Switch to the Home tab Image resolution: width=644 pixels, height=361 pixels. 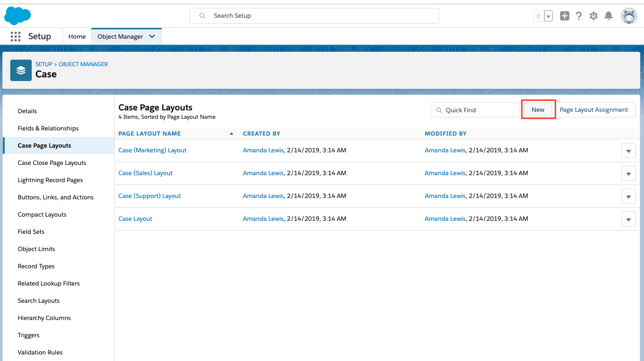[x=77, y=36]
